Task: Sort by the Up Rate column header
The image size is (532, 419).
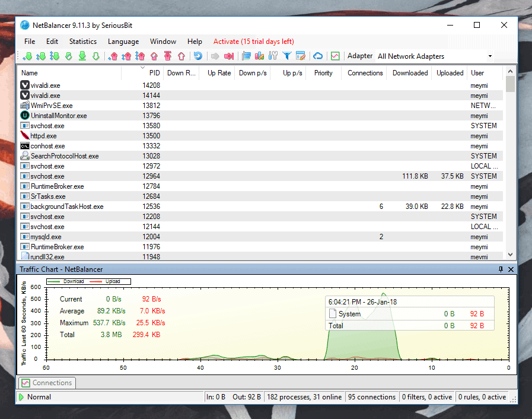Action: pos(216,73)
